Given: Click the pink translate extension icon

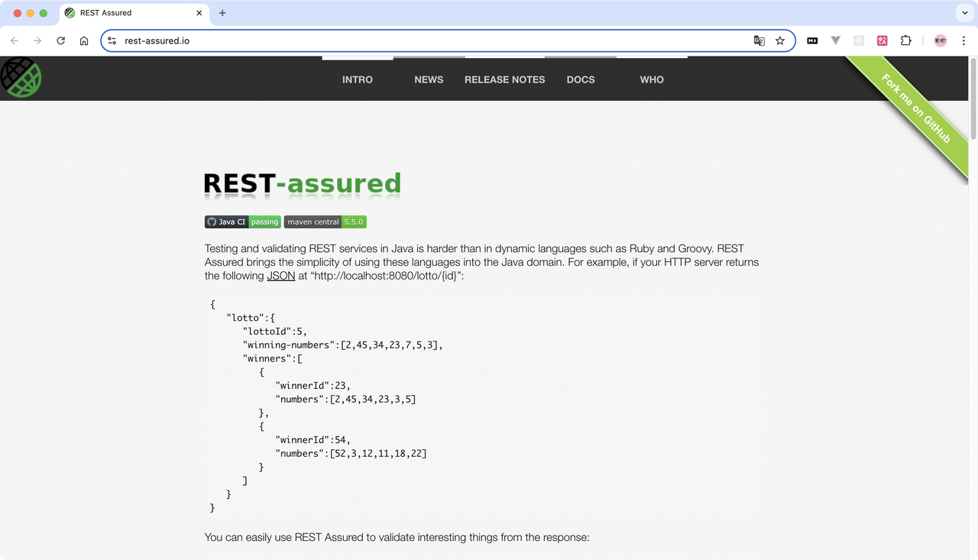Looking at the screenshot, I should [x=882, y=40].
